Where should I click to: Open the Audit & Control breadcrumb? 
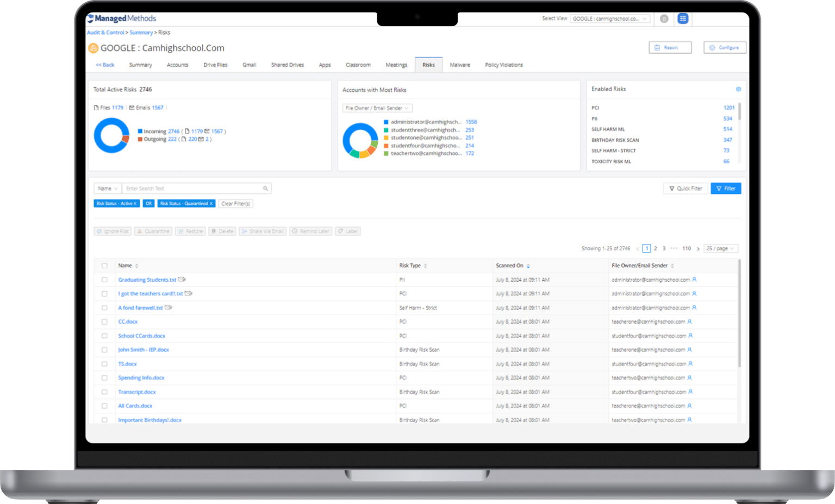click(105, 33)
